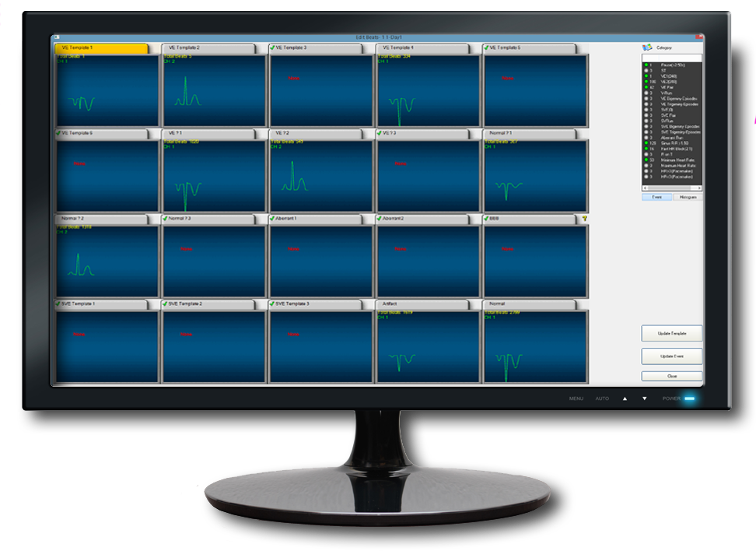
Task: Click the checkmark icon on VE Template 6 header
Action: (60, 132)
